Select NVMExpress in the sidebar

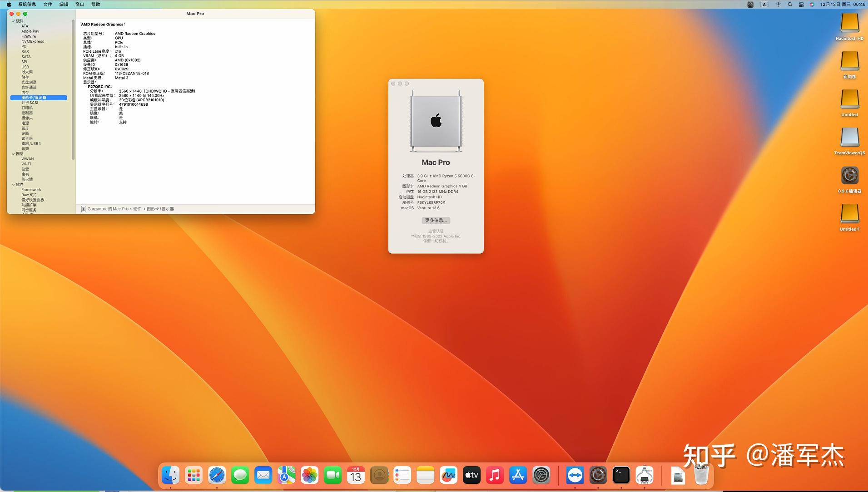(33, 41)
